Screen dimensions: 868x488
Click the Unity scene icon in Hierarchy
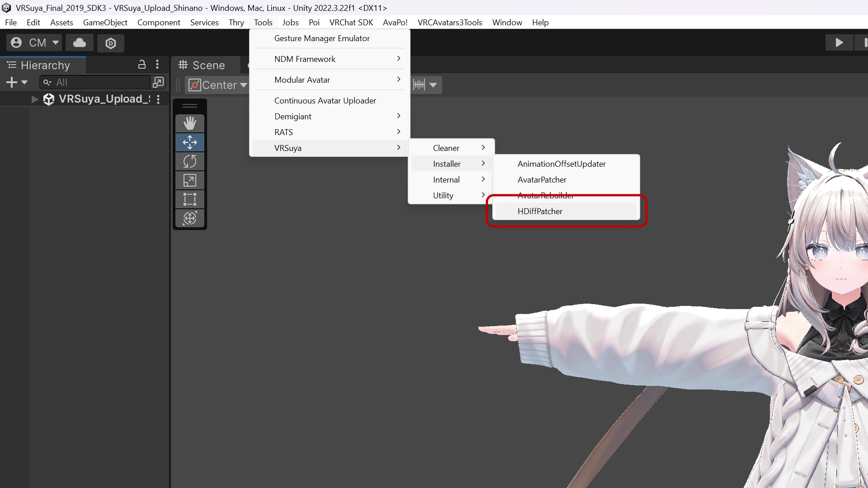pos(49,99)
